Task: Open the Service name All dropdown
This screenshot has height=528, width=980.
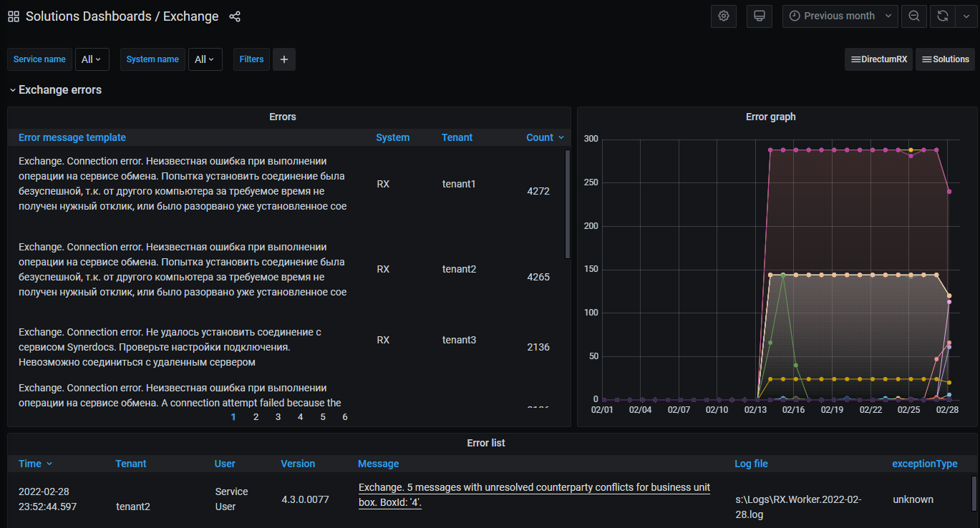Action: click(92, 59)
